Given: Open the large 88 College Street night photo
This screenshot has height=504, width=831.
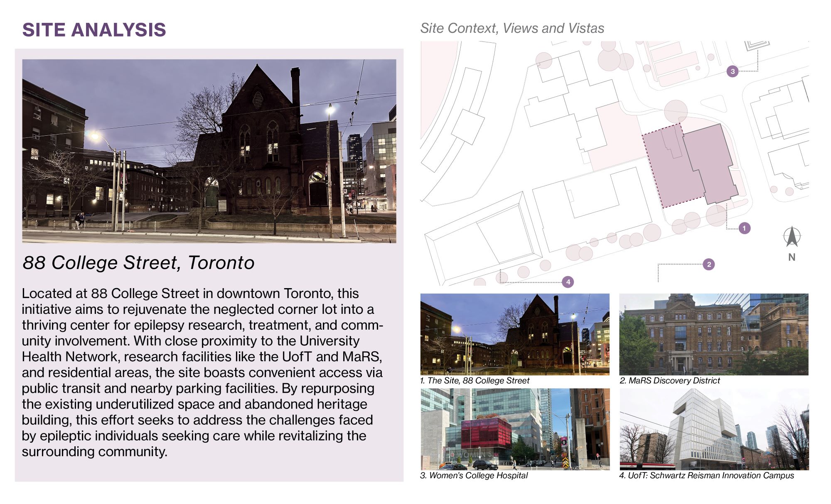Looking at the screenshot, I should [x=209, y=151].
